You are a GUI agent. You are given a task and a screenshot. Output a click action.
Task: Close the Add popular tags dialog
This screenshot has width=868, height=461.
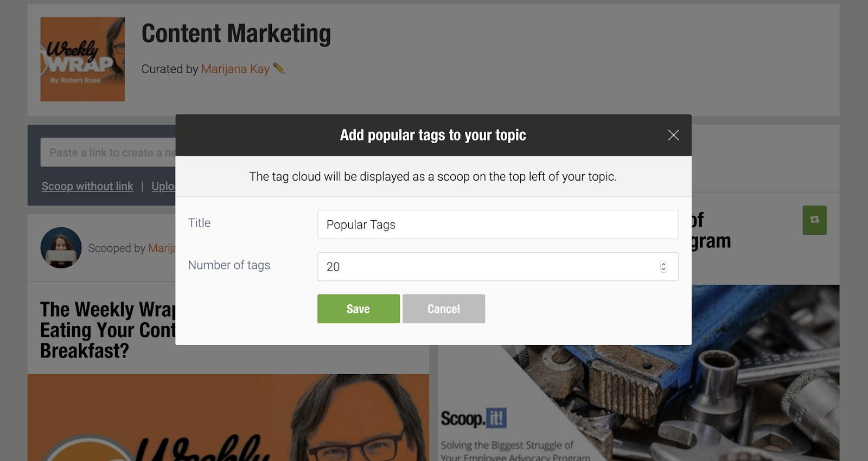pyautogui.click(x=673, y=135)
